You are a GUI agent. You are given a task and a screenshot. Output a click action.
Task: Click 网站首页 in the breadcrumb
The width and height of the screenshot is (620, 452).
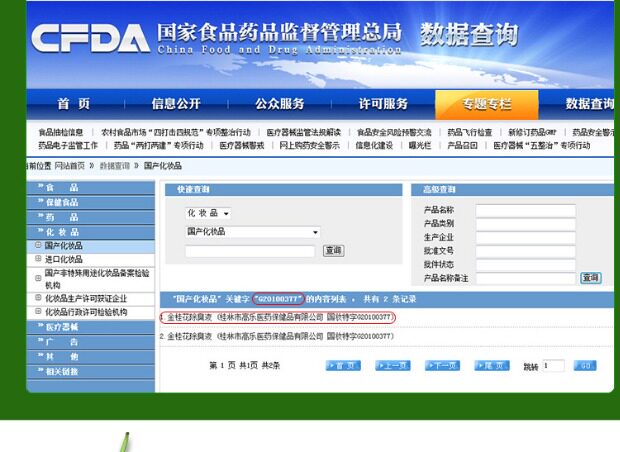tap(69, 166)
